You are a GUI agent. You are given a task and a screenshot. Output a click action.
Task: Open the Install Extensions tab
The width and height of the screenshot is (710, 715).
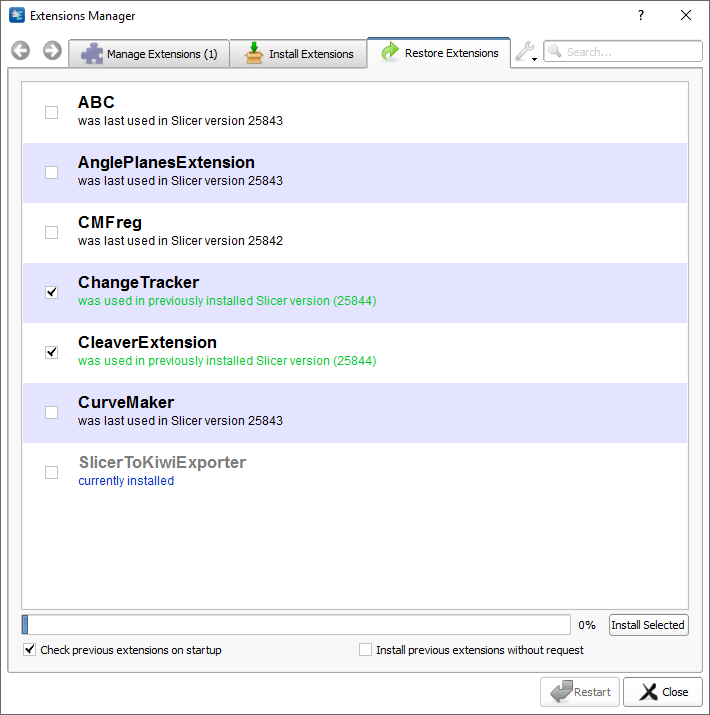pos(298,54)
